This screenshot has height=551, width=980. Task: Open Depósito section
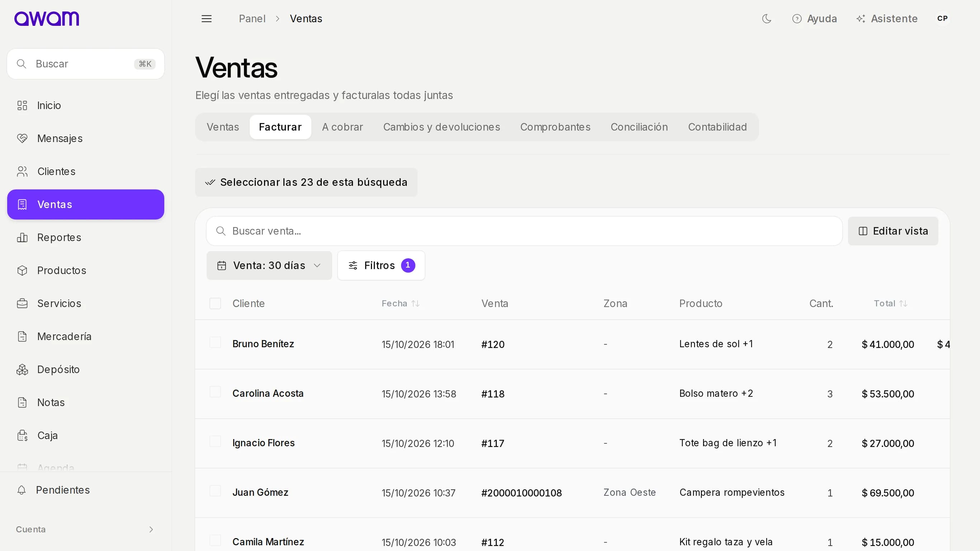(86, 369)
